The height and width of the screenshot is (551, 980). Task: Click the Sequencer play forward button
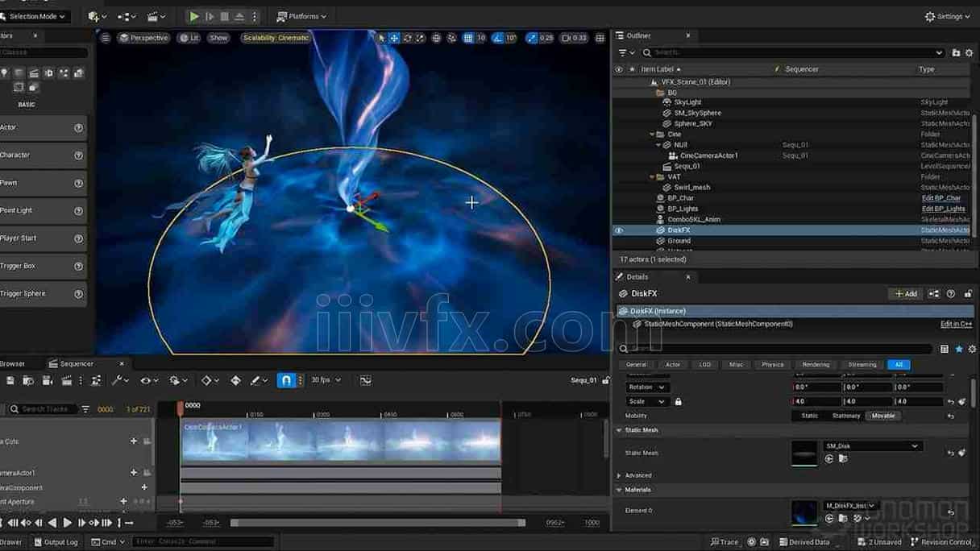point(67,523)
